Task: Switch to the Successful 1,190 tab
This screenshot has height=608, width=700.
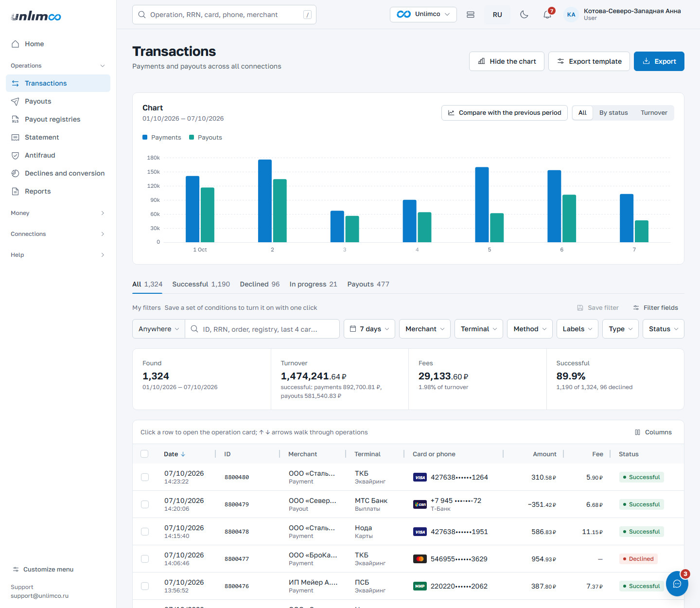Action: pos(201,284)
